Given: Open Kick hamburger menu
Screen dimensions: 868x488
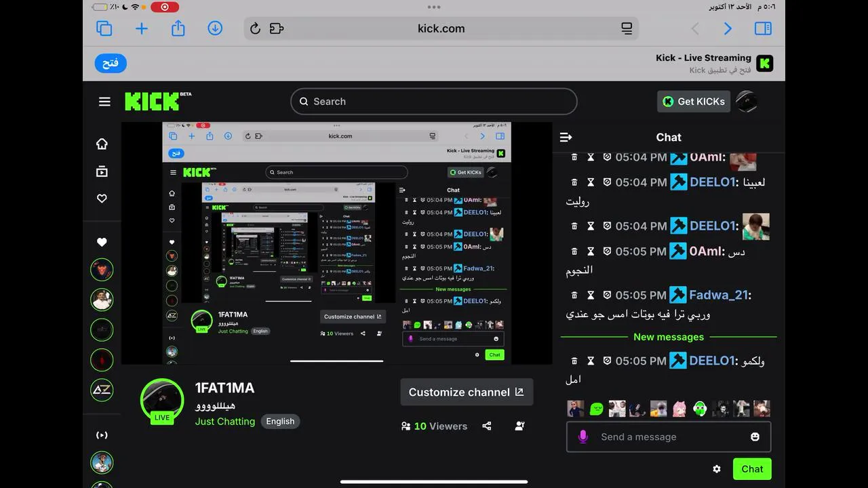Looking at the screenshot, I should (104, 102).
